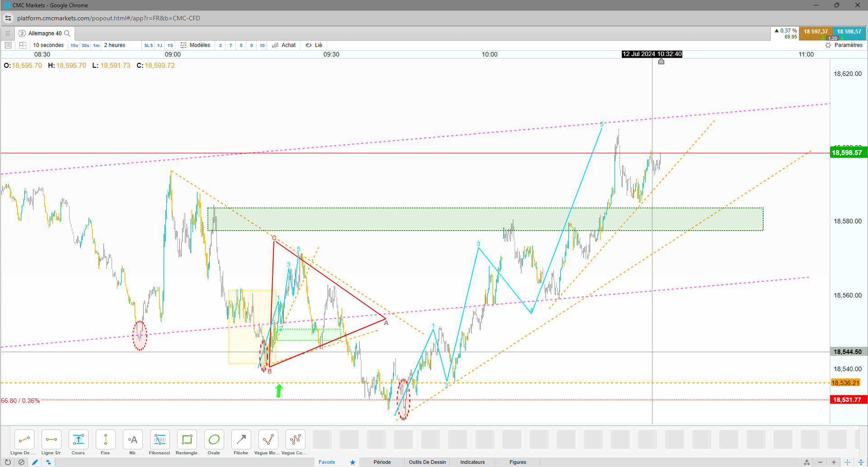
Task: Activate the Fibonacci drawing tool
Action: tap(160, 439)
